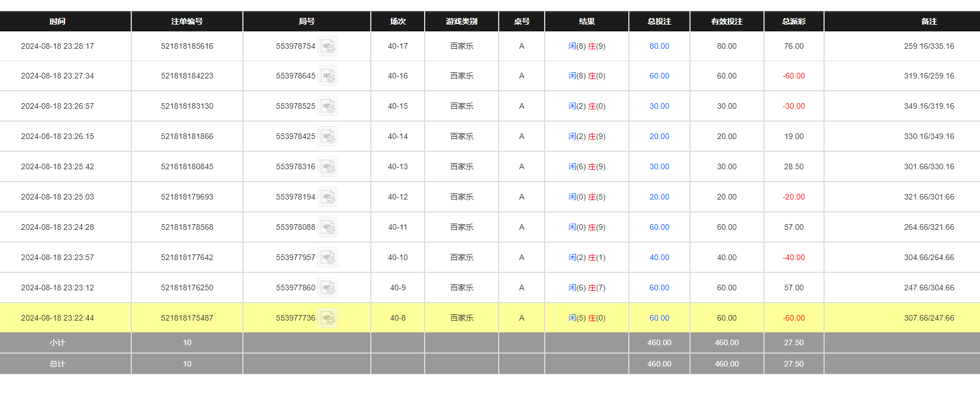Open video replay icon for round 553978754
Viewport: 980px width, 394px height.
click(x=328, y=47)
